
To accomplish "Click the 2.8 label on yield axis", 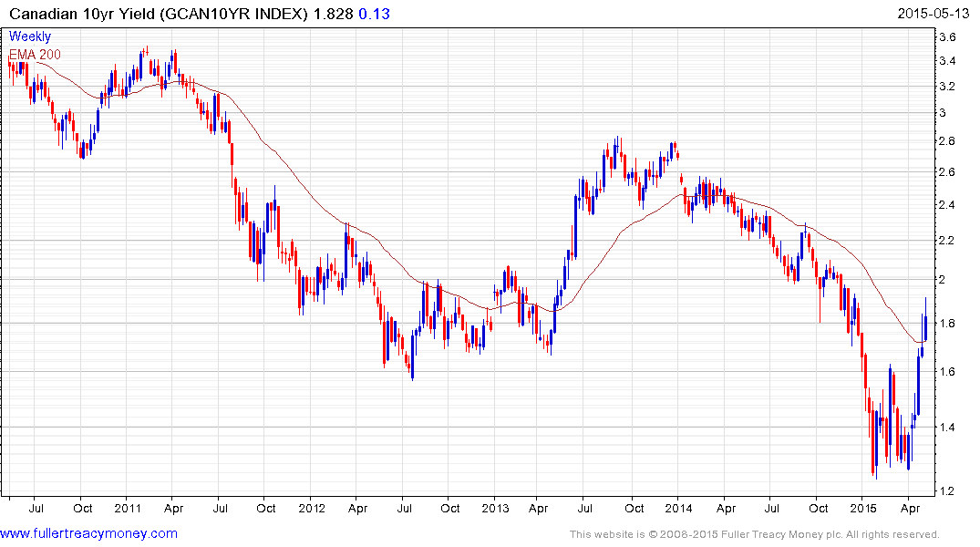I will [x=946, y=141].
